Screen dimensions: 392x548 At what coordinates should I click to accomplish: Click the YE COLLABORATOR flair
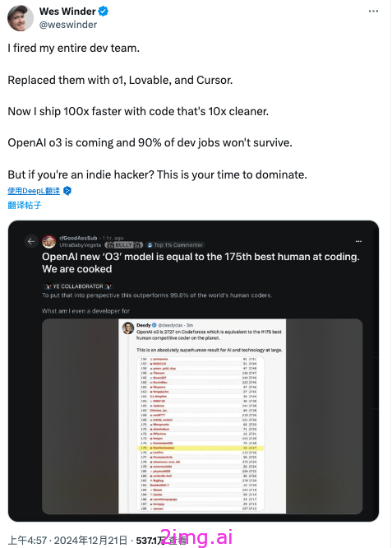[77, 286]
